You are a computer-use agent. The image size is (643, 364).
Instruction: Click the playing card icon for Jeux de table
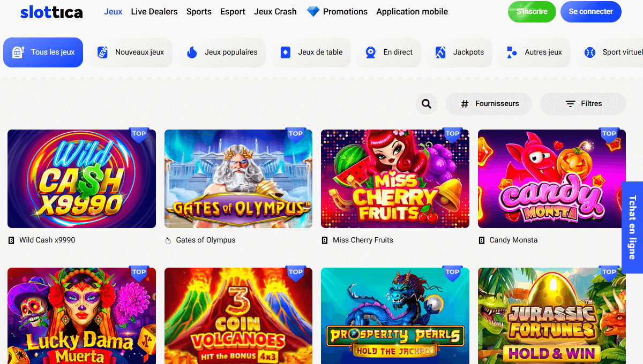click(286, 52)
